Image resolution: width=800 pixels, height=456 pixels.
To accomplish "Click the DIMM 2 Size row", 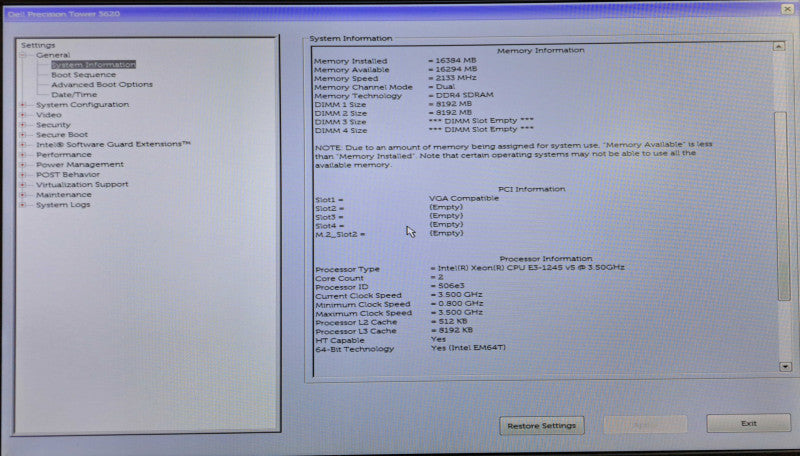I will [393, 113].
